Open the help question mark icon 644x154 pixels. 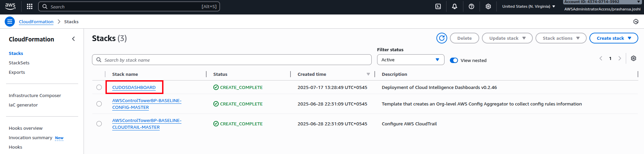click(x=471, y=6)
